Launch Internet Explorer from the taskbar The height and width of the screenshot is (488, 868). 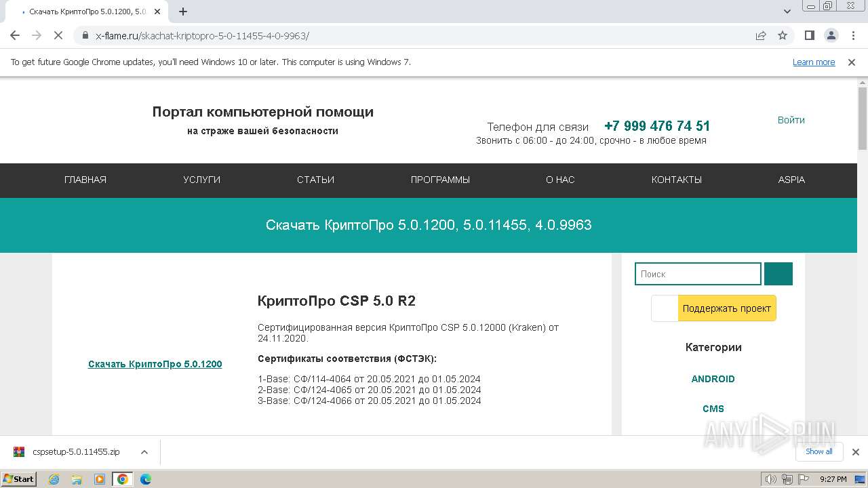(x=54, y=479)
